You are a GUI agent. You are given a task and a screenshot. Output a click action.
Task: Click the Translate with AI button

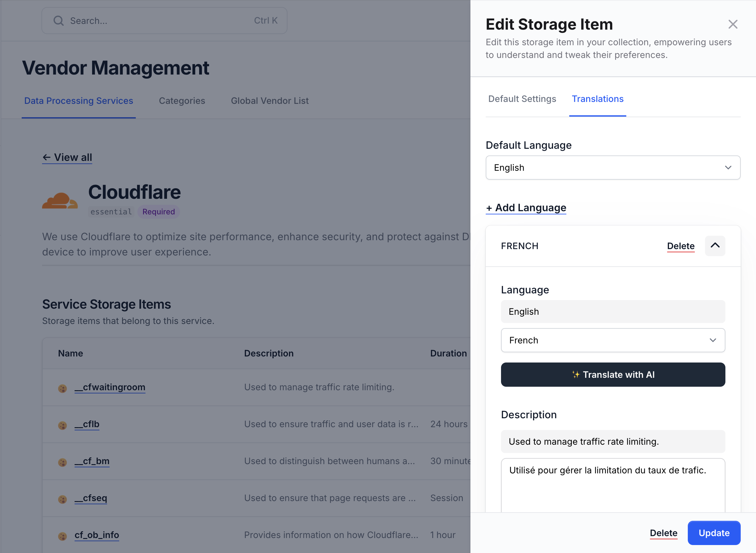[613, 375]
